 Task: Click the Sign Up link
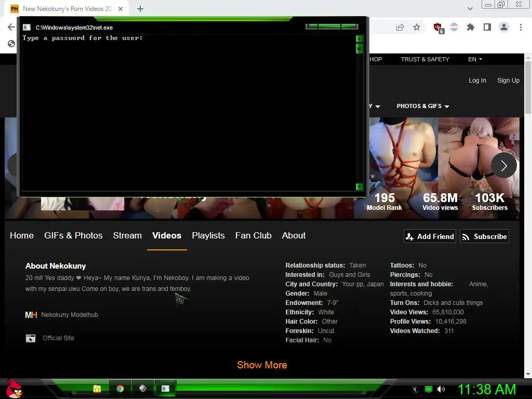coord(508,81)
